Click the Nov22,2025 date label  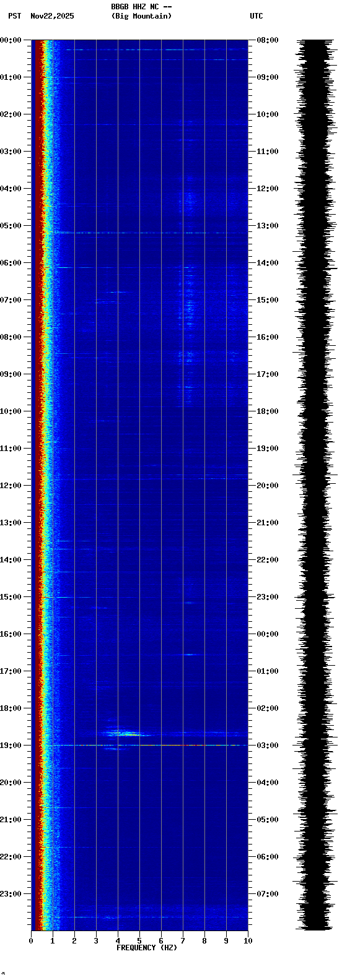click(52, 16)
